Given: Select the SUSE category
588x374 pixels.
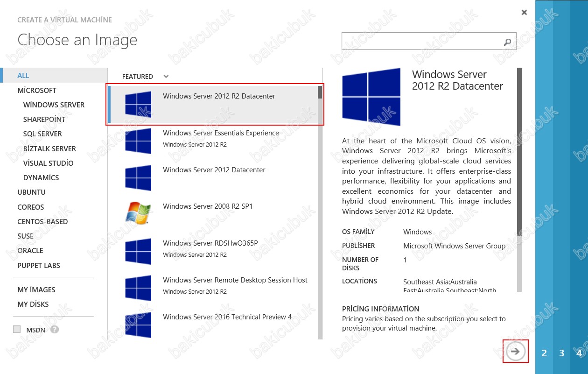Looking at the screenshot, I should (x=26, y=236).
